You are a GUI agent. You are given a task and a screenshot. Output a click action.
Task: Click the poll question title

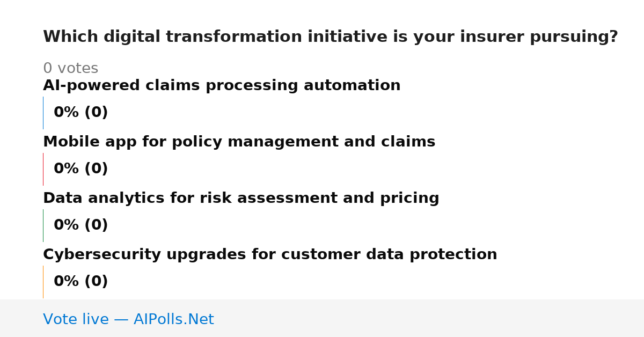[x=331, y=37]
